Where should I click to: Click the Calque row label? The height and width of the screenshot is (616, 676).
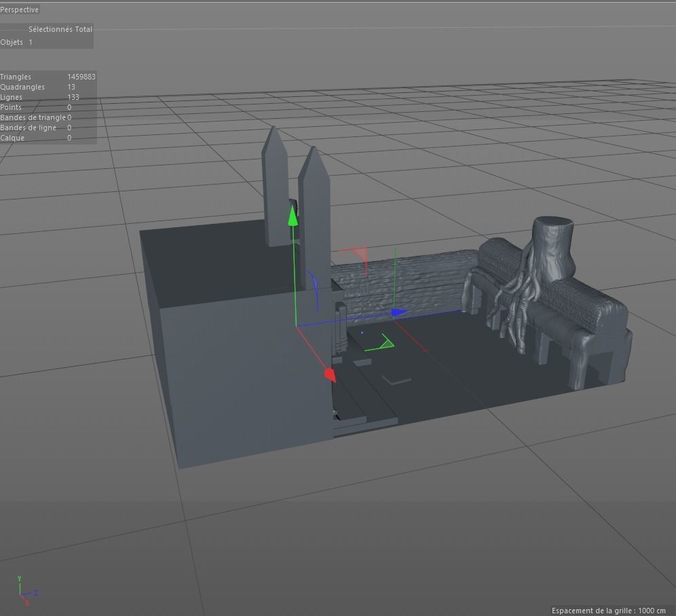click(x=12, y=138)
